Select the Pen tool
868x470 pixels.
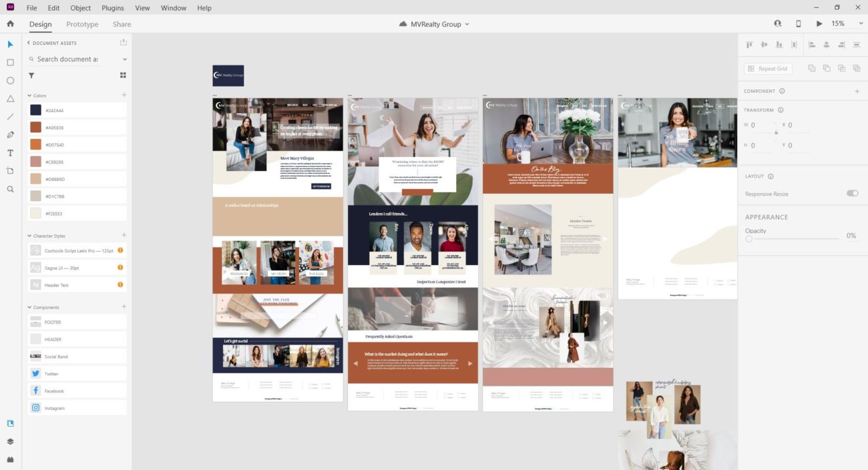pyautogui.click(x=10, y=134)
